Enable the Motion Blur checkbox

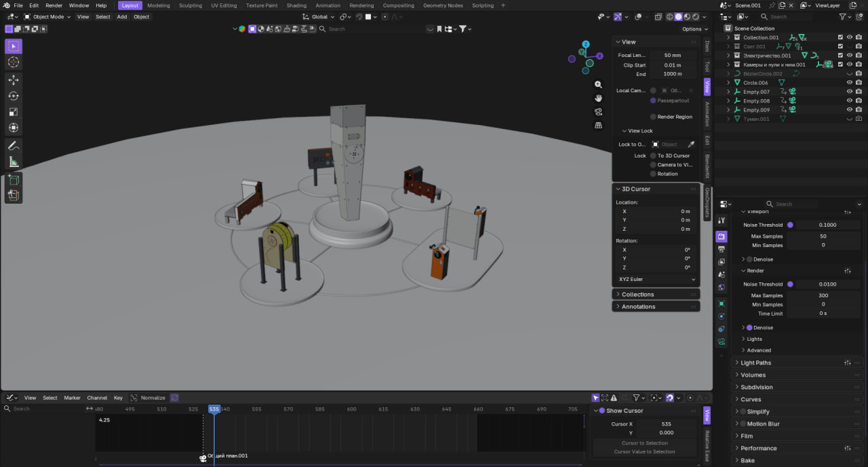point(743,424)
